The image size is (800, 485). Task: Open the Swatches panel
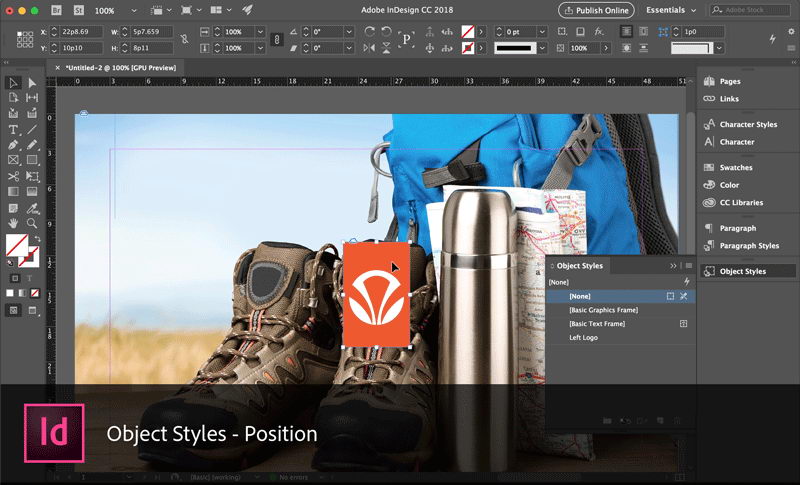point(736,168)
